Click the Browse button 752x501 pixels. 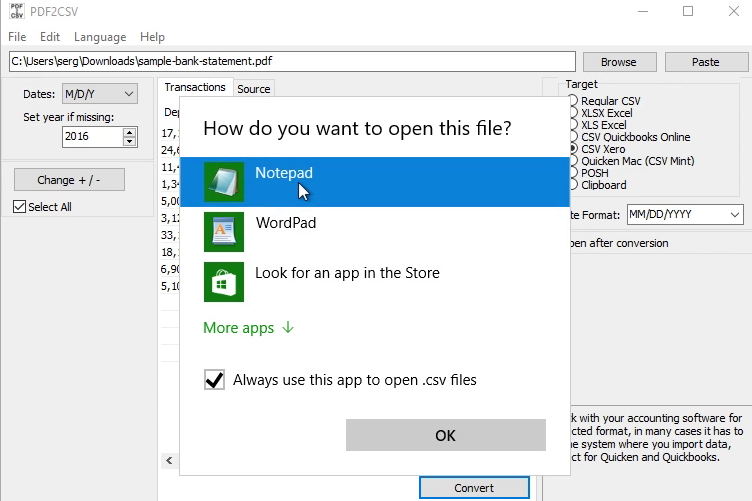[x=619, y=62]
